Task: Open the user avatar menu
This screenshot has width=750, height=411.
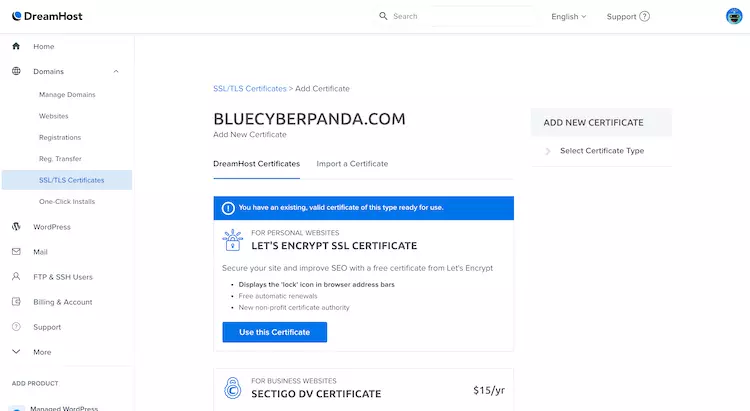Action: [x=734, y=16]
